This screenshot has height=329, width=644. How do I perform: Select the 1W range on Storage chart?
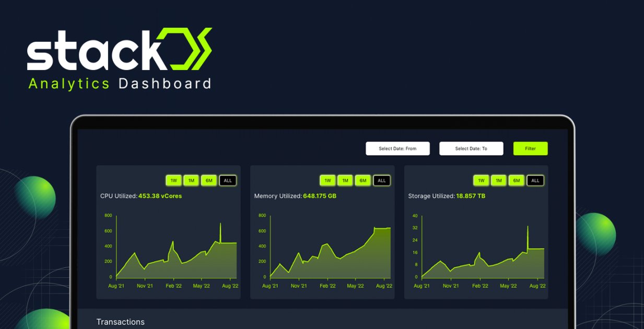click(x=481, y=180)
